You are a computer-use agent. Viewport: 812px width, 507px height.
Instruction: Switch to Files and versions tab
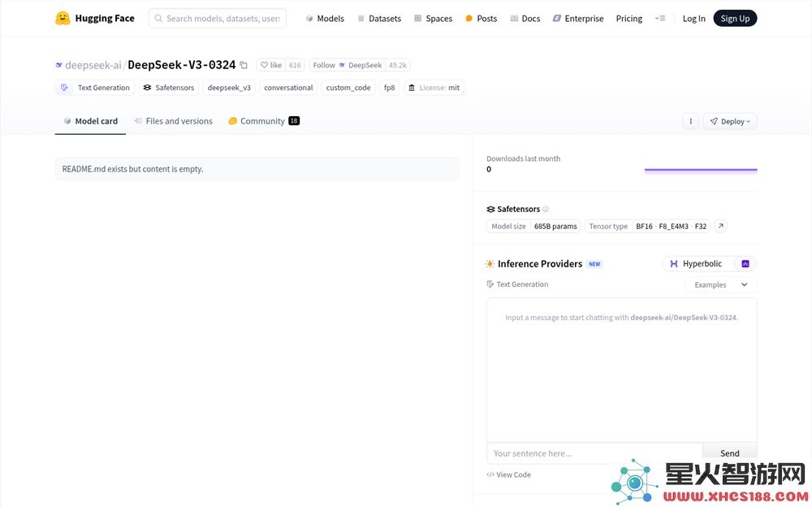[174, 121]
